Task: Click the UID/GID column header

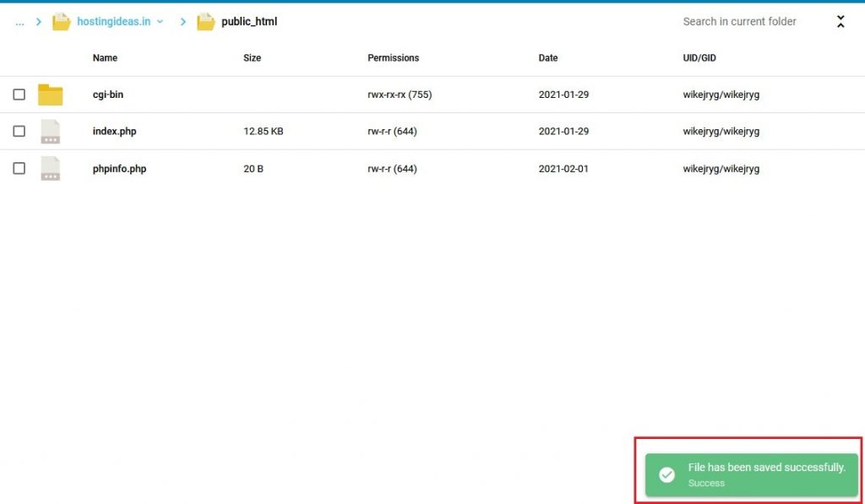Action: (699, 58)
